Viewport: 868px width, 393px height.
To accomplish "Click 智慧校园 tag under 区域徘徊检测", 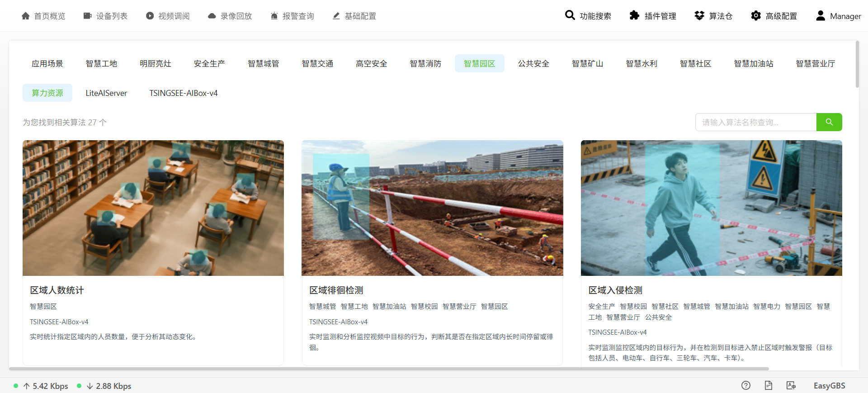I will [x=425, y=307].
